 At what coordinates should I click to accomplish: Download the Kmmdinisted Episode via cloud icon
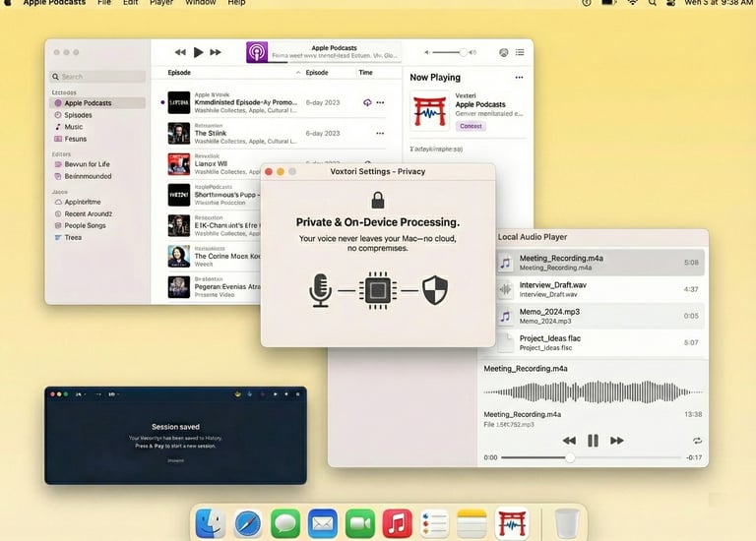tap(367, 102)
